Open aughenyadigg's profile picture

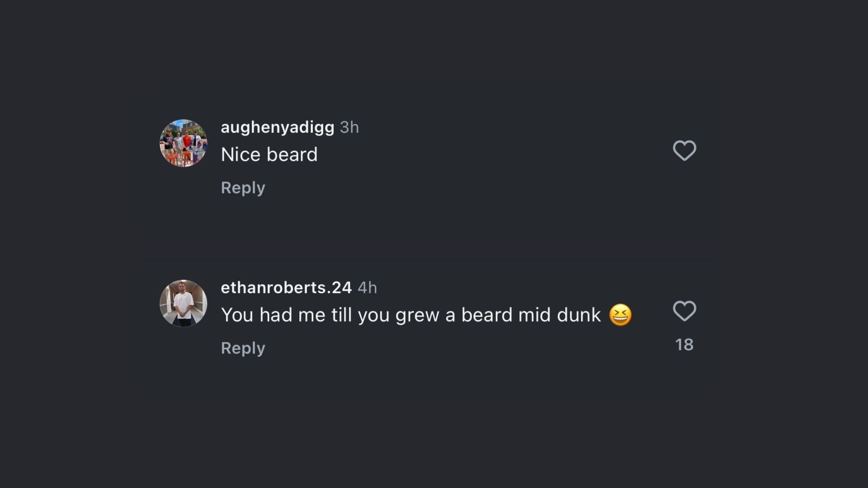183,143
